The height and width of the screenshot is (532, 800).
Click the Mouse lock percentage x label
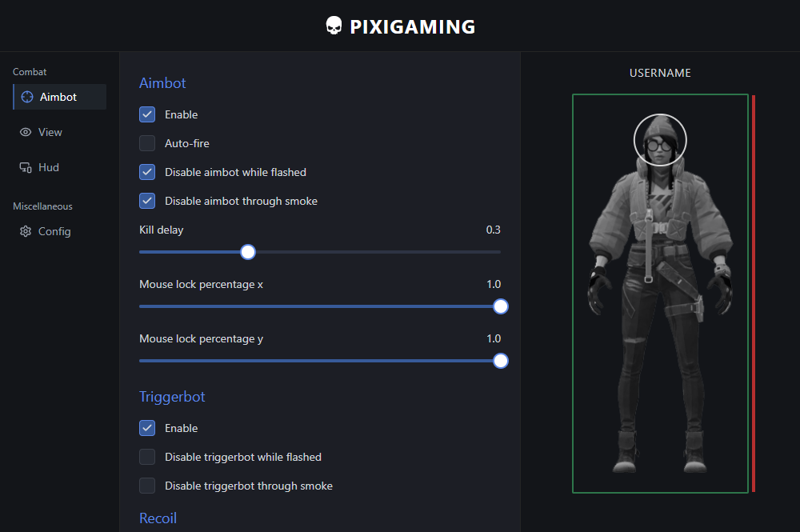click(201, 285)
